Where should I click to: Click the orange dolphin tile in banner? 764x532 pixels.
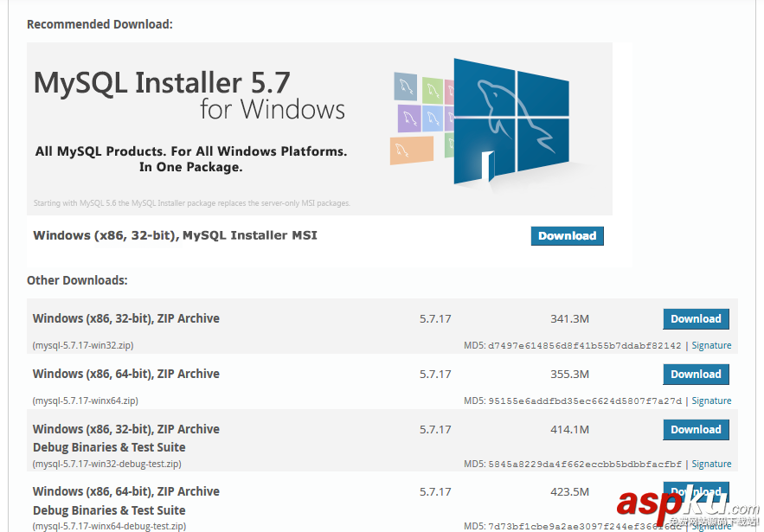(411, 150)
